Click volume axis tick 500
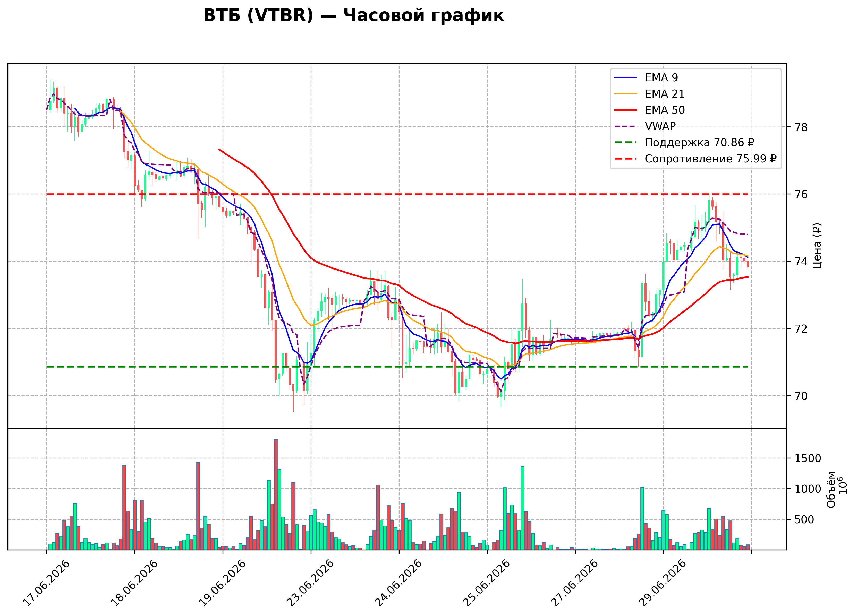Image resolution: width=857 pixels, height=616 pixels. pyautogui.click(x=804, y=520)
